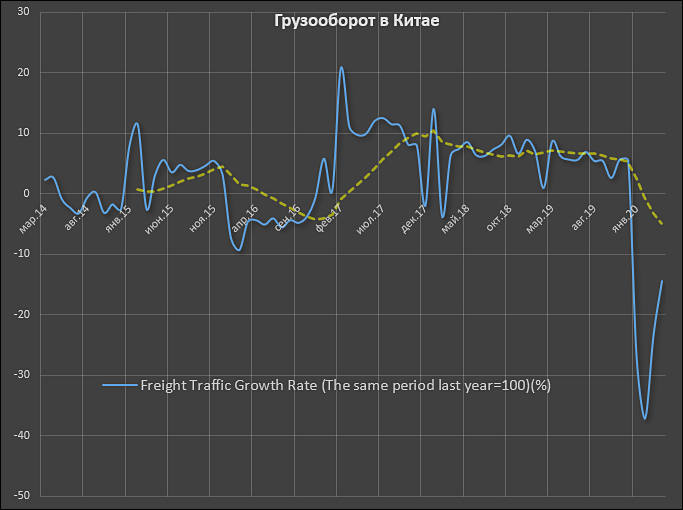Click the x-axis label 'июн.15'
This screenshot has height=510, width=683.
pyautogui.click(x=159, y=220)
